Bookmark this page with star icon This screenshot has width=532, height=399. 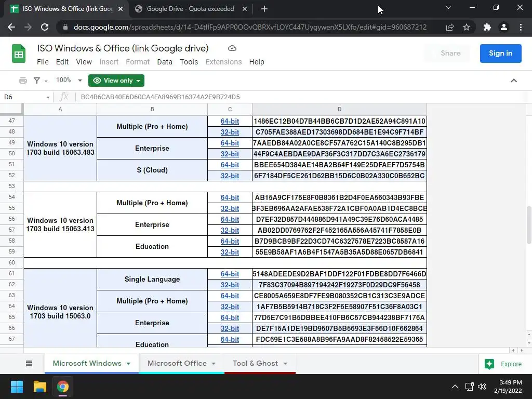click(x=467, y=27)
